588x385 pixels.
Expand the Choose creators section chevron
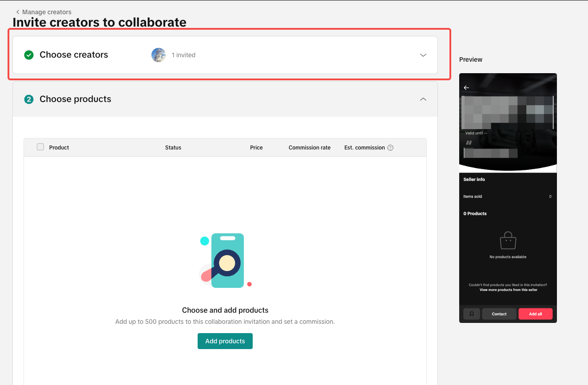pyautogui.click(x=423, y=55)
